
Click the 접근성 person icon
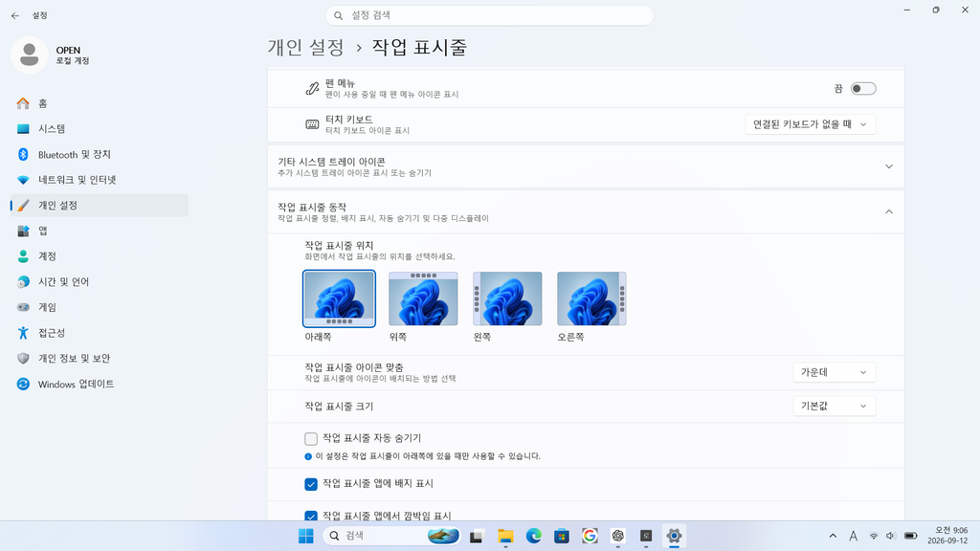[x=23, y=333]
